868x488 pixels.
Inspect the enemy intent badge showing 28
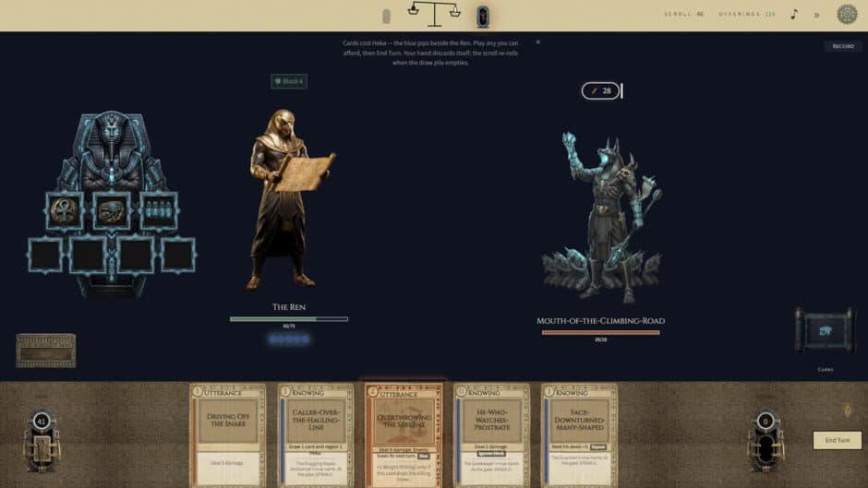(600, 90)
